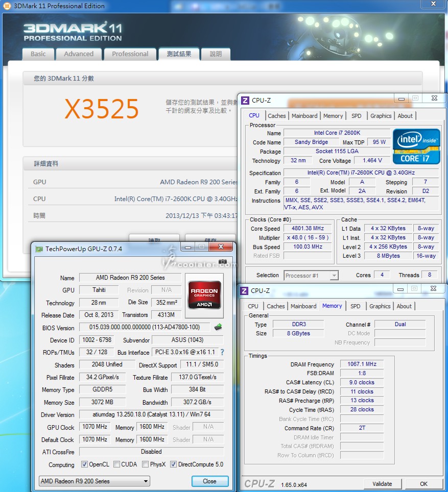This screenshot has width=448, height=492.
Task: Toggle the OpenCL checkbox
Action: [84, 464]
